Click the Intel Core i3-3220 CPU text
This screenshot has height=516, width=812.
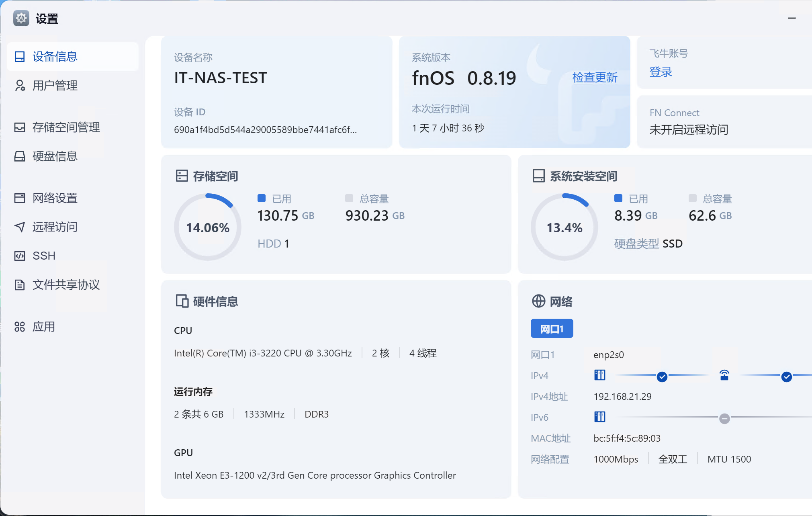pos(263,353)
